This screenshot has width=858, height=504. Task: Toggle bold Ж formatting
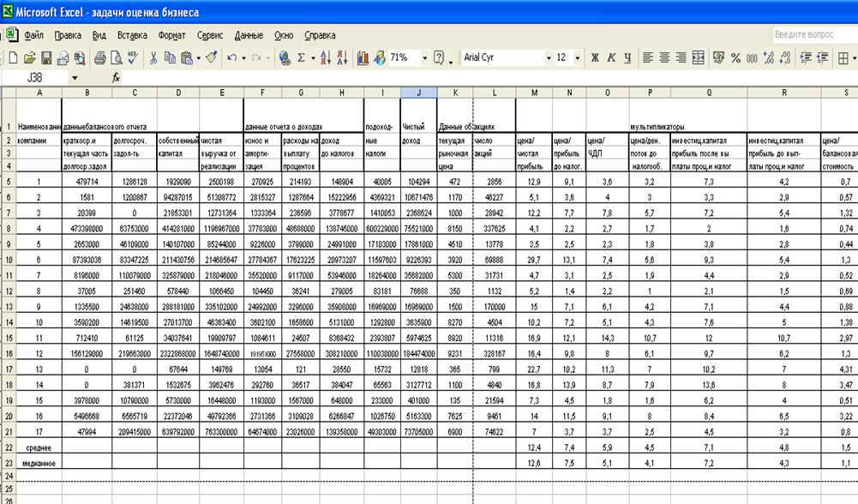coord(594,58)
